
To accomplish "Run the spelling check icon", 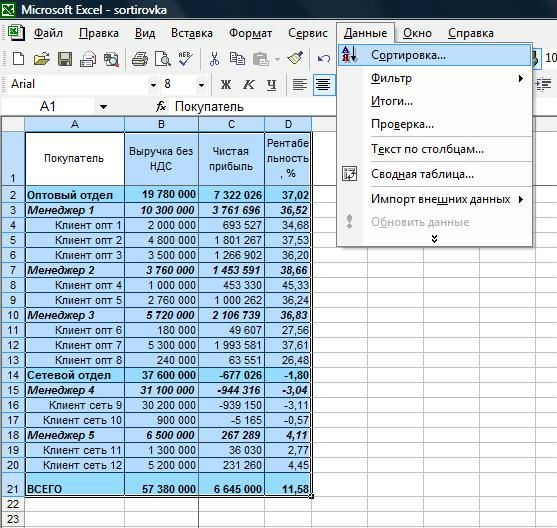I will (x=185, y=59).
